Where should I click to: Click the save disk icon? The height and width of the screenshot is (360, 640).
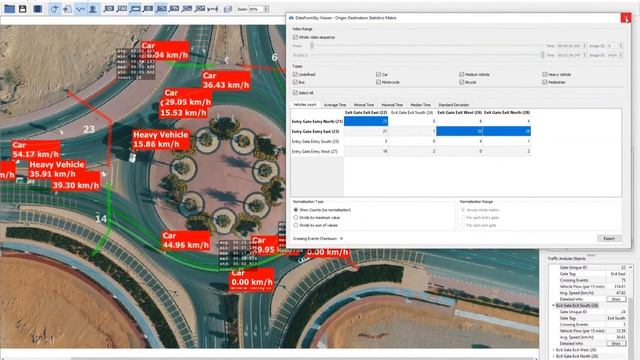click(23, 9)
